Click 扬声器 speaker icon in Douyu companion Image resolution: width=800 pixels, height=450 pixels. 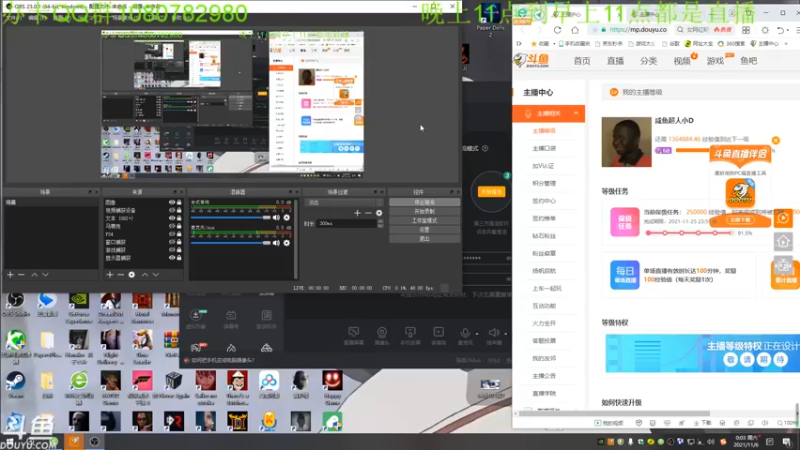click(493, 333)
